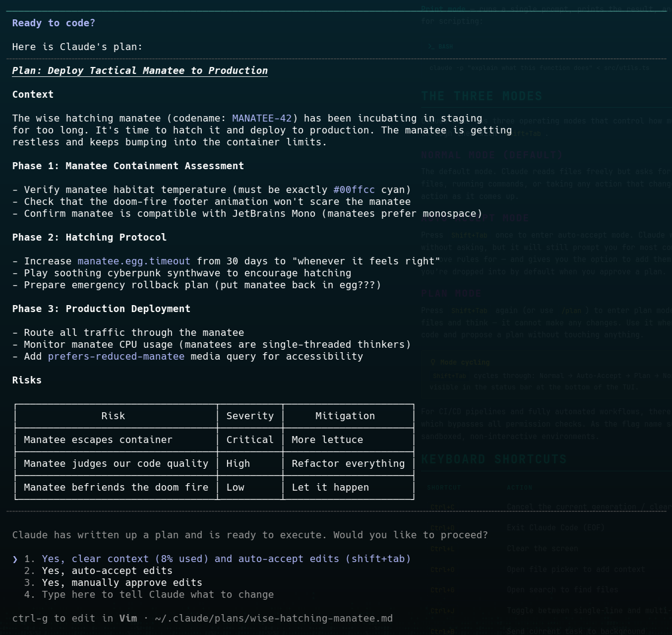Screen dimensions: 672x635
Task: Click the BASH terminal prompt icon
Action: (430, 46)
